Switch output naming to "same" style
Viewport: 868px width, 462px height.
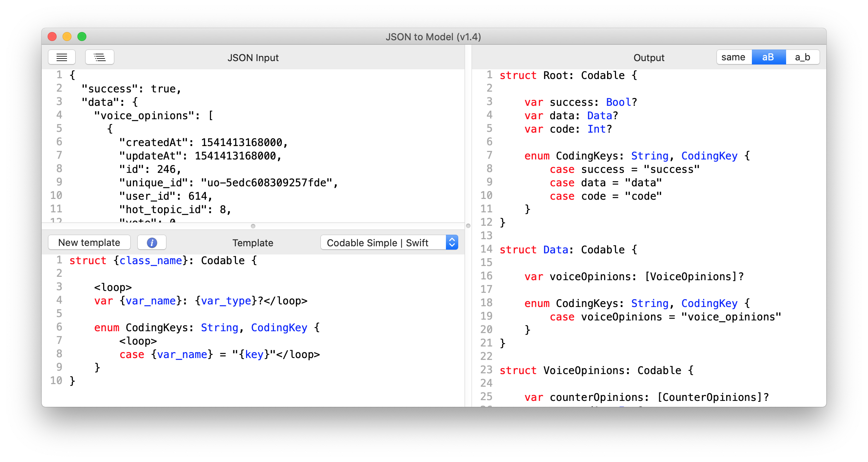coord(733,57)
